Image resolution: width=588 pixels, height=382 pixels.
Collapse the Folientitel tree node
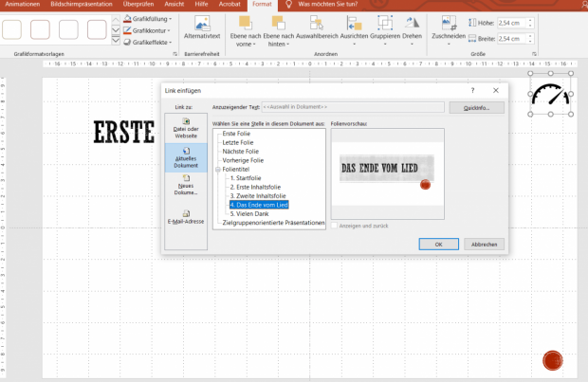tap(218, 170)
